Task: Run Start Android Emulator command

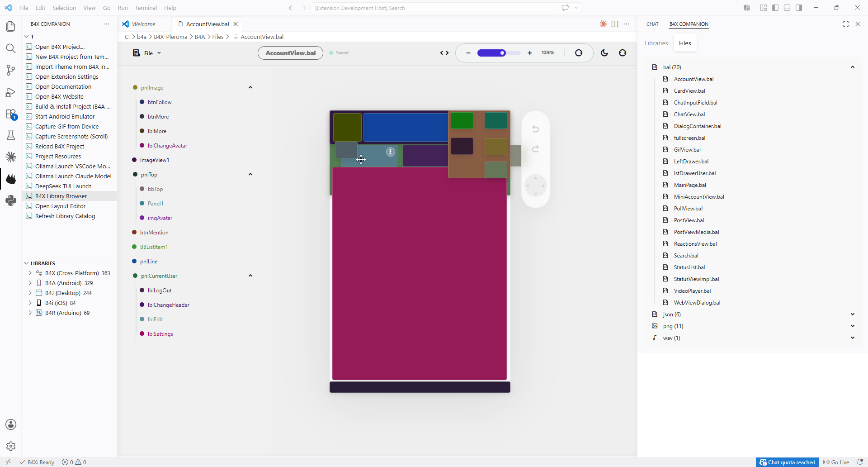Action: click(x=69, y=116)
